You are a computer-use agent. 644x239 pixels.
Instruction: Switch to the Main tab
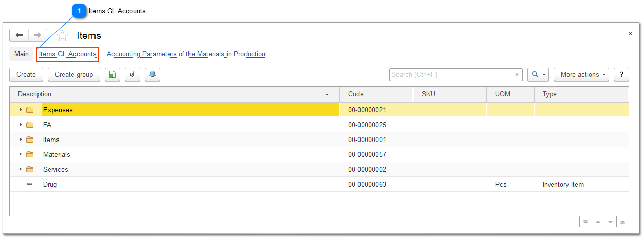22,54
